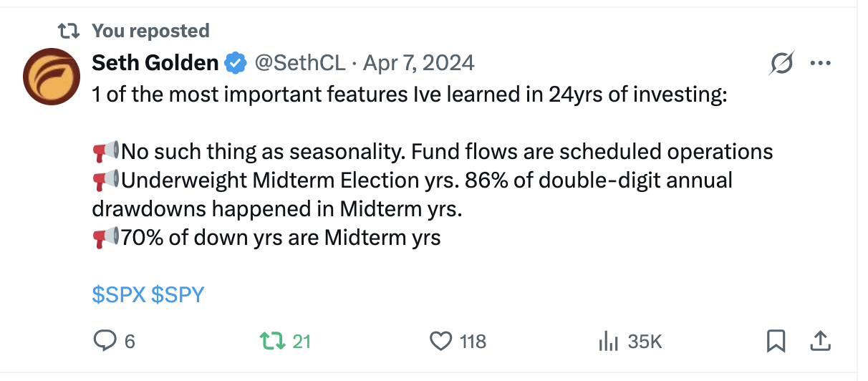The image size is (868, 381).
Task: Click the Grok slashed-circle icon
Action: coord(781,64)
